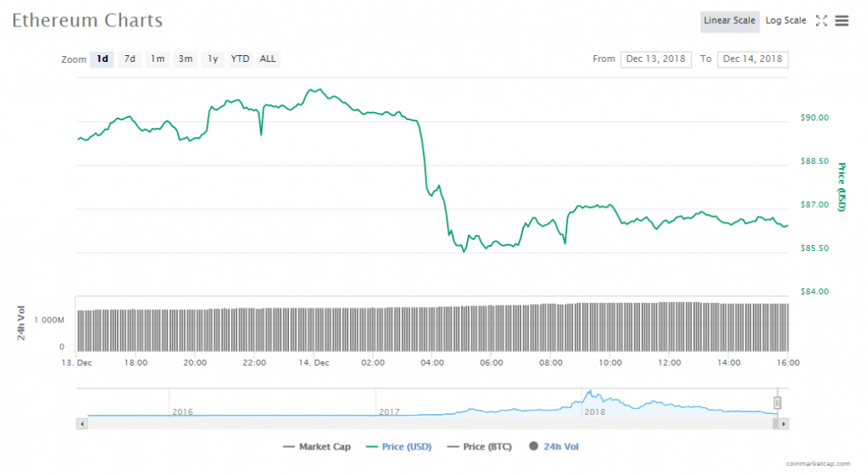Click the navigator scrollbar right arrow
The height and width of the screenshot is (475, 868).
pyautogui.click(x=784, y=422)
